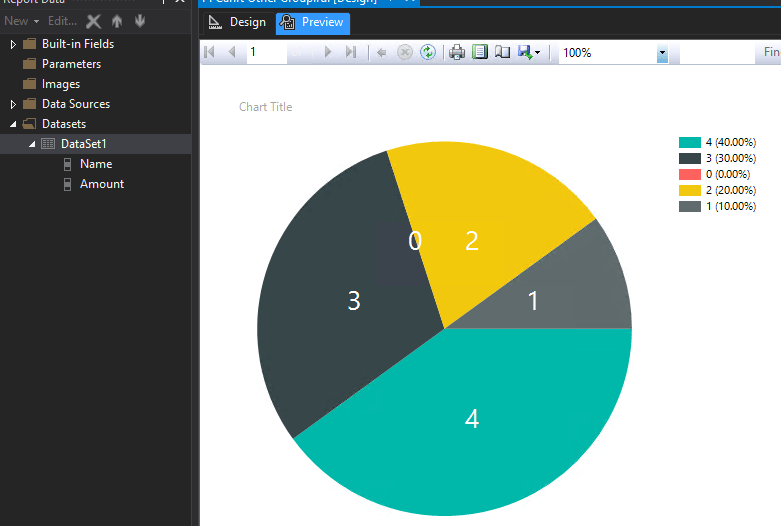781x526 pixels.
Task: Print the report
Action: 457,52
